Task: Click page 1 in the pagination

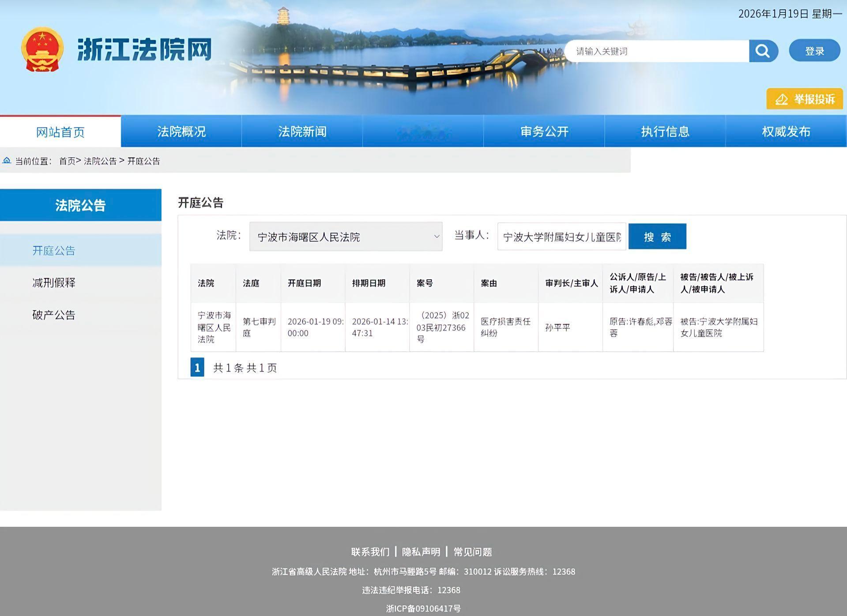Action: click(x=196, y=367)
